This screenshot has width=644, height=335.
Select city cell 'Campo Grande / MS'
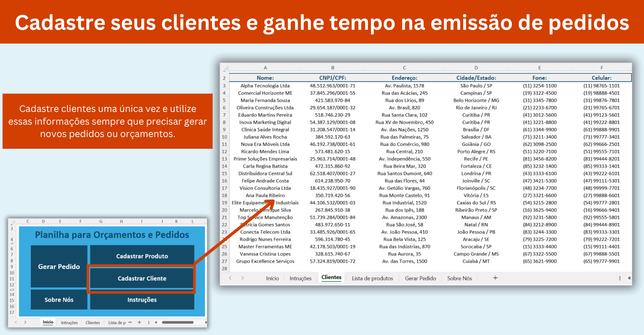pos(476,254)
